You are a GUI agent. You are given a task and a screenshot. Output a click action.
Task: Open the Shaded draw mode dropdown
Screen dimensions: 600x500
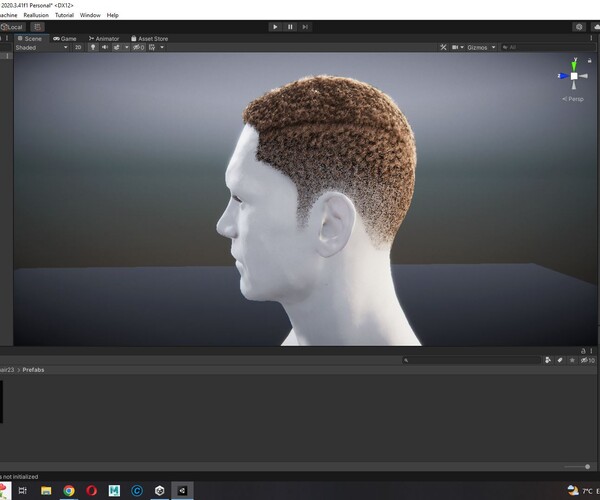[41, 47]
